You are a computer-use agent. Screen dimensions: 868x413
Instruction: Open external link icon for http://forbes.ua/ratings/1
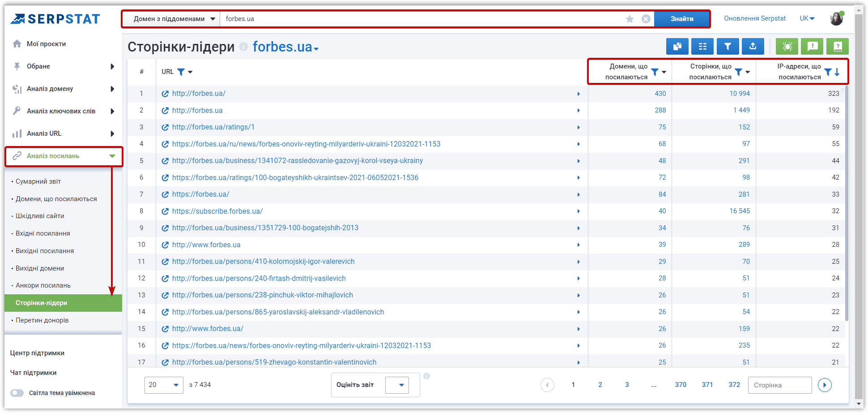tap(165, 127)
